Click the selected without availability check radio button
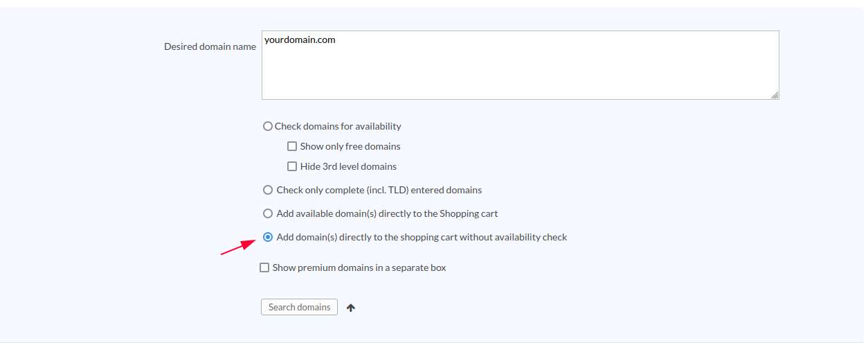This screenshot has width=868, height=343. tap(268, 237)
